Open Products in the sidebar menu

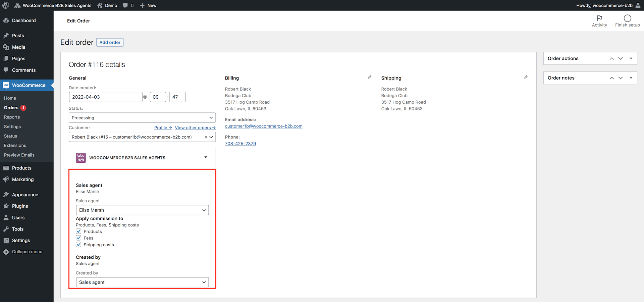(x=21, y=168)
